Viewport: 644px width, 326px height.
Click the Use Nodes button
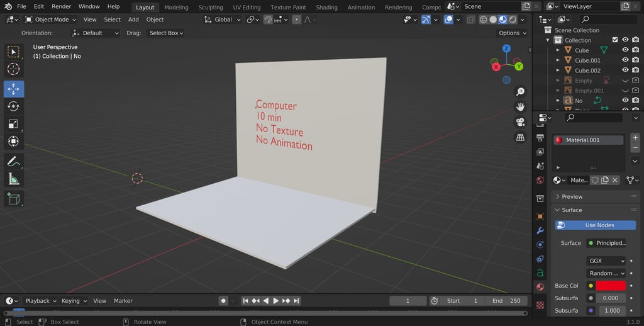coord(599,225)
